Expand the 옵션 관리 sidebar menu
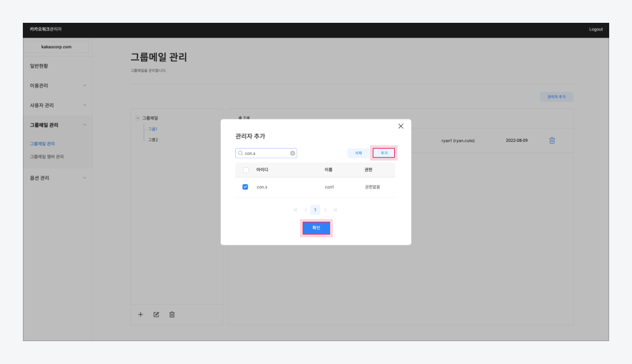632x364 pixels. point(85,178)
